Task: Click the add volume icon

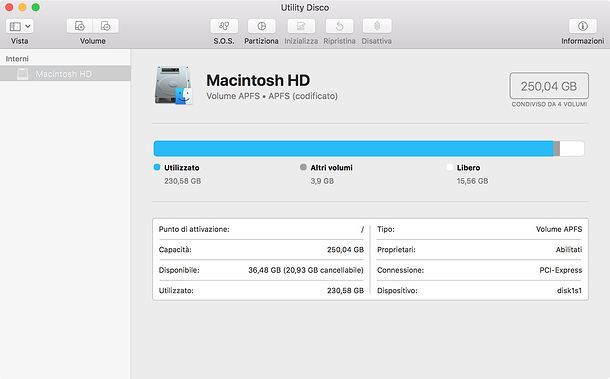Action: point(80,26)
